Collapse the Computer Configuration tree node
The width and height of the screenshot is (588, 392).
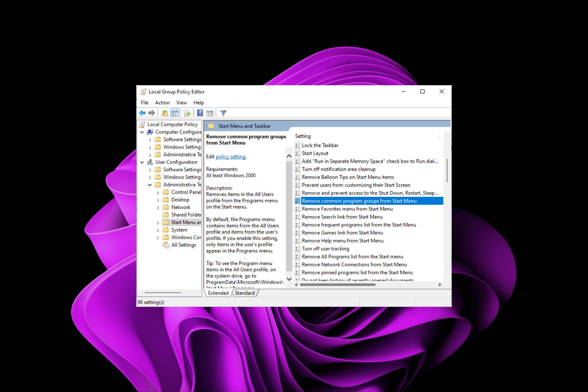(x=142, y=132)
